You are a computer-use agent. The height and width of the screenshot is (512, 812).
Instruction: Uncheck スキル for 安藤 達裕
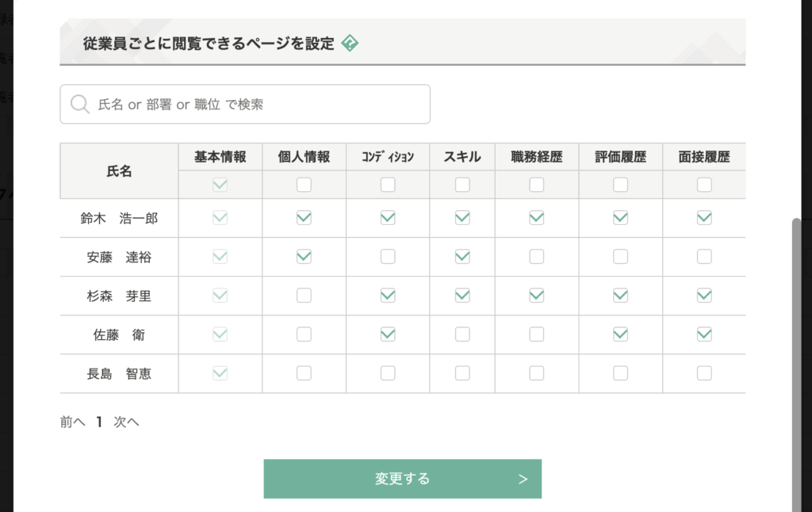[x=462, y=257]
